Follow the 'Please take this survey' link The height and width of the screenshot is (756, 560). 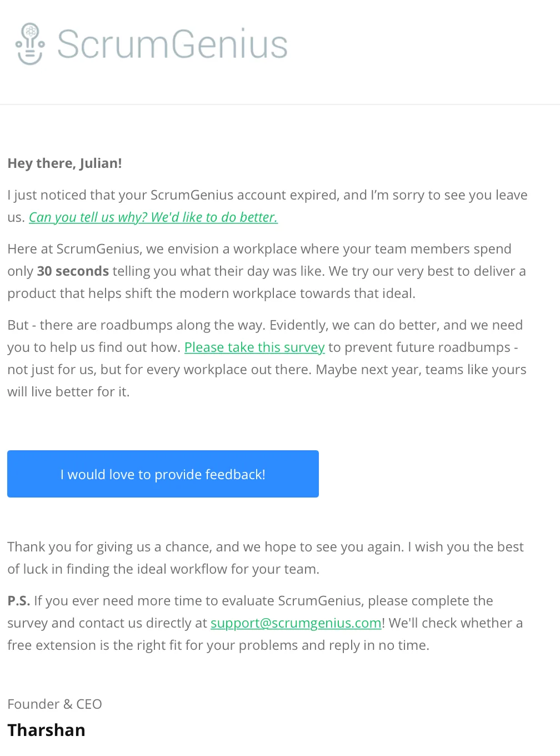click(254, 347)
